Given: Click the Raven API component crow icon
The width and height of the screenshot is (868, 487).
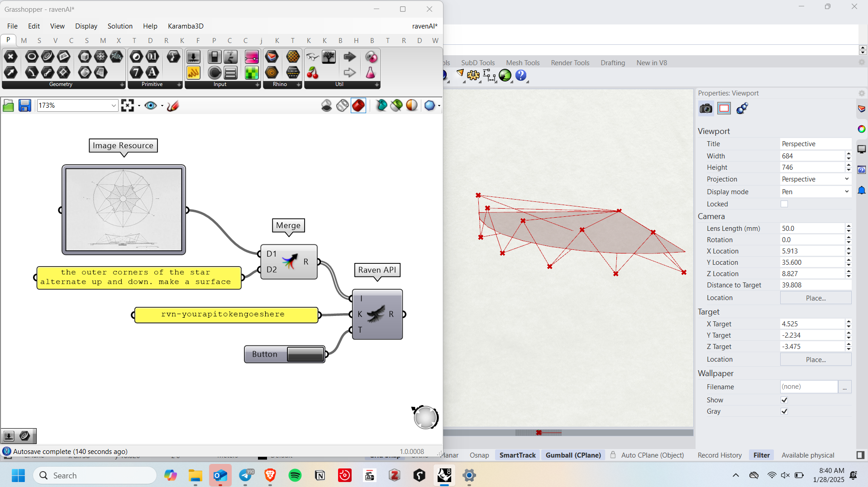Looking at the screenshot, I should click(x=375, y=314).
